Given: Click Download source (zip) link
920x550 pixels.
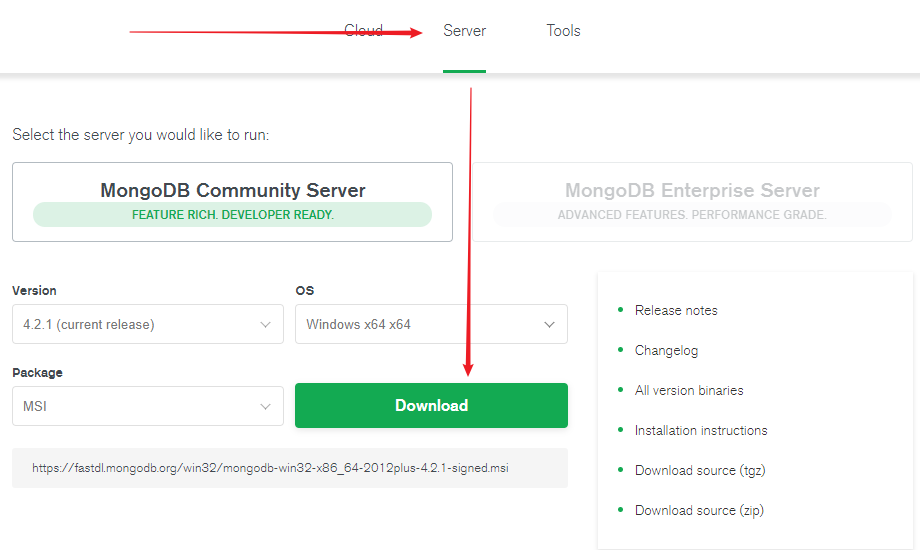Looking at the screenshot, I should coord(699,510).
